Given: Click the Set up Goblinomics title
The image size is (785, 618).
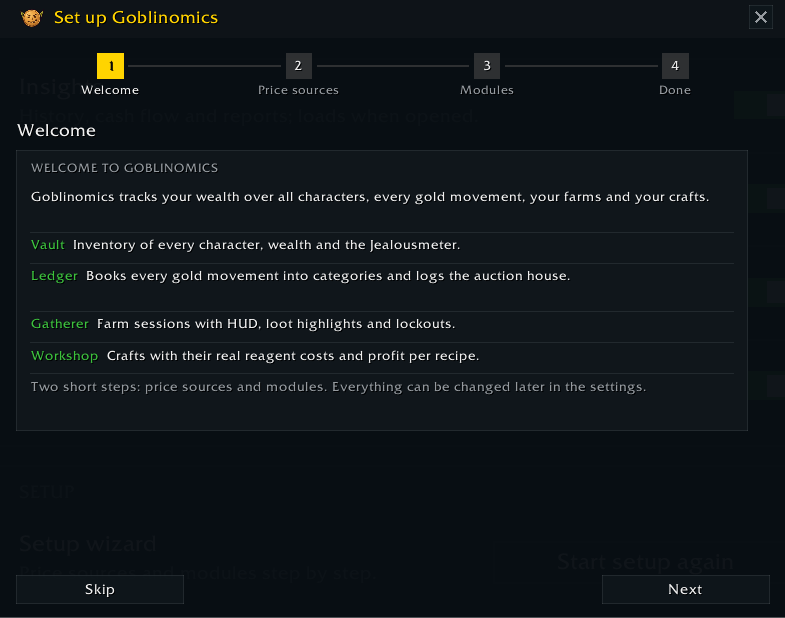Looking at the screenshot, I should [x=136, y=18].
